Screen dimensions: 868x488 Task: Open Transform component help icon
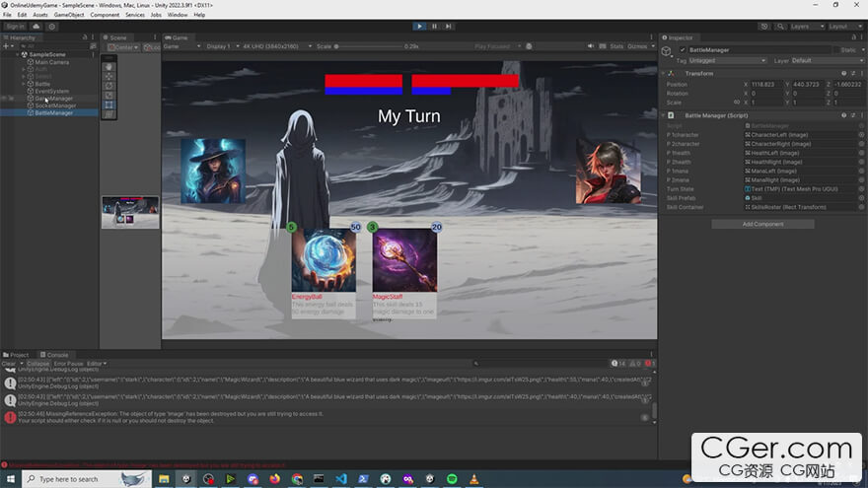click(843, 73)
